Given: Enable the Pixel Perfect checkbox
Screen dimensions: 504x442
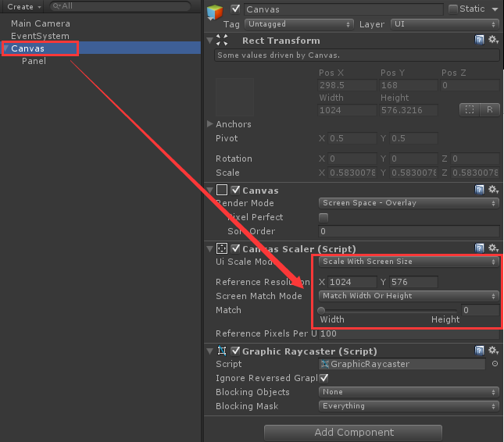Looking at the screenshot, I should 323,217.
